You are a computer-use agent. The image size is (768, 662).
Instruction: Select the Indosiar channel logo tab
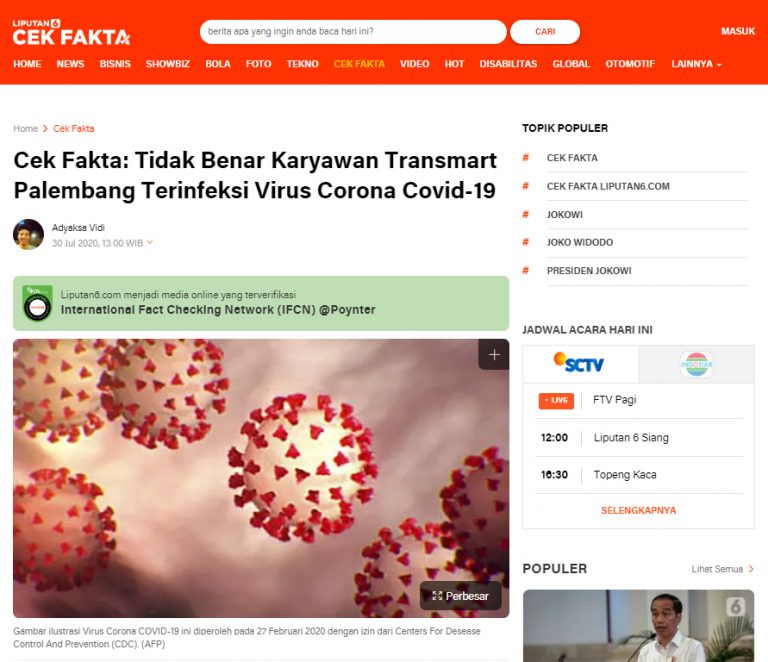696,364
